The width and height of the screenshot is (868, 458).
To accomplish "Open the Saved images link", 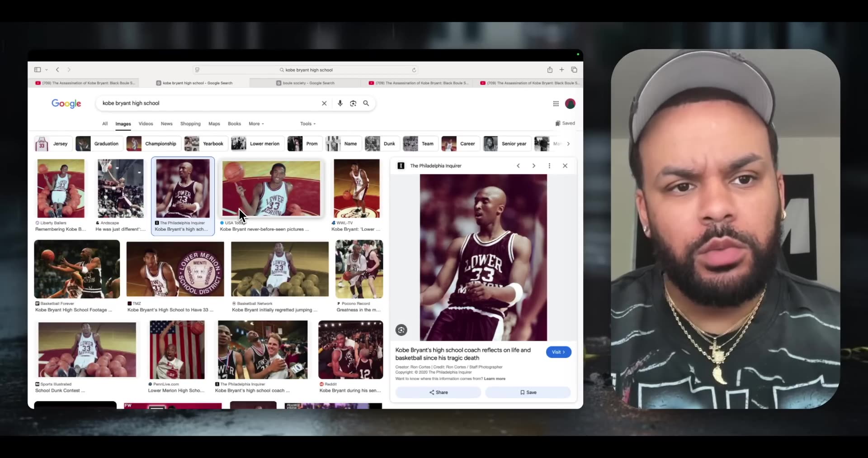I will 565,123.
